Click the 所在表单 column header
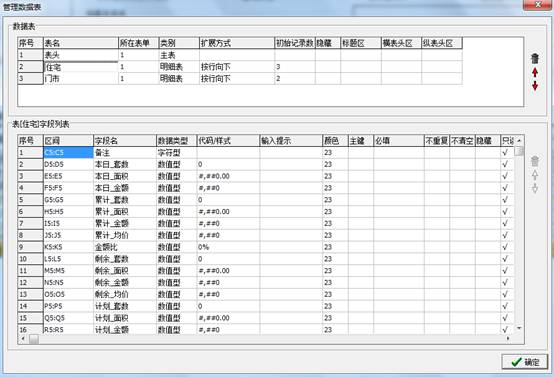Image resolution: width=554 pixels, height=377 pixels. tap(138, 43)
